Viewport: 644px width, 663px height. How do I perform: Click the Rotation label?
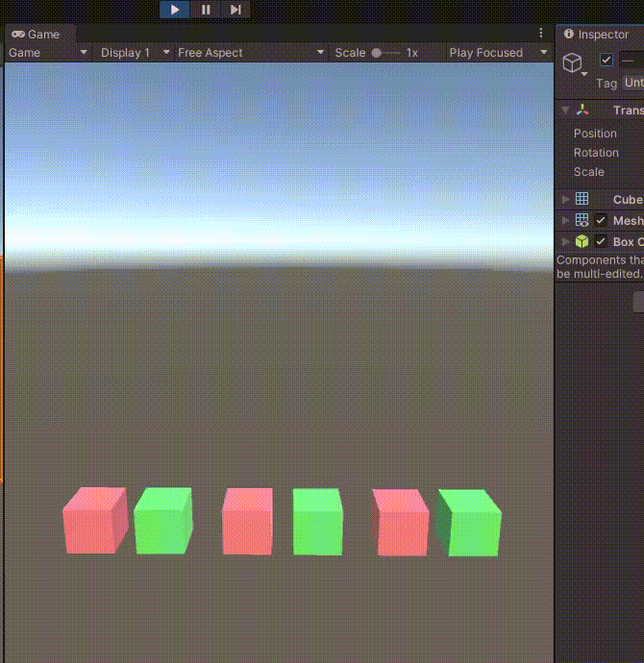coord(596,153)
